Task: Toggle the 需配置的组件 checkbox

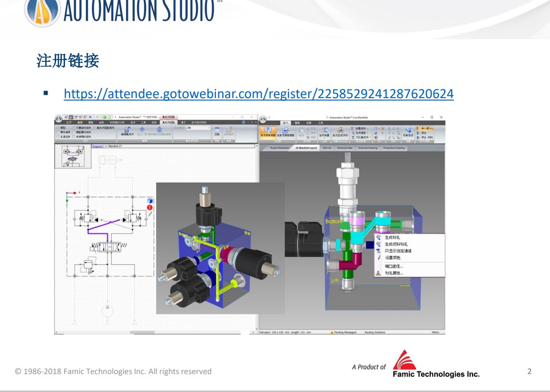Action: tap(74, 132)
